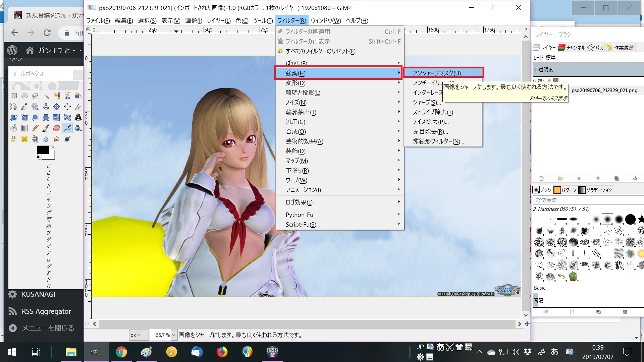Select the Text tool in toolbox

pos(78,117)
